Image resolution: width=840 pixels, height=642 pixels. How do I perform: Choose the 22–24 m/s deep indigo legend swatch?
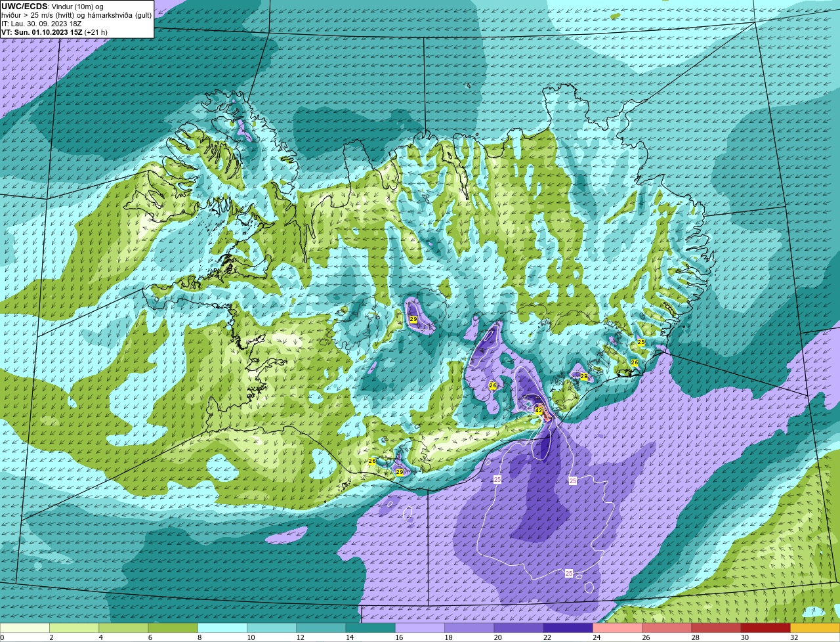[568, 628]
